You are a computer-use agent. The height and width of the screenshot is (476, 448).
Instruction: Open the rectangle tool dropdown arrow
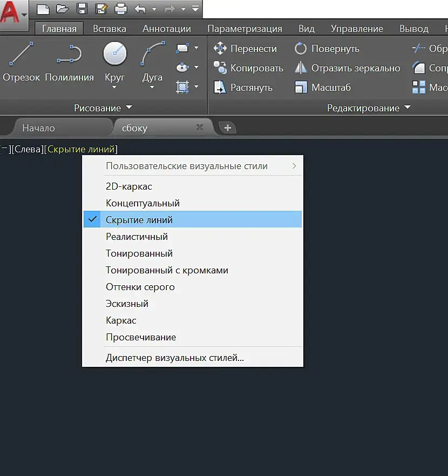coord(196,48)
